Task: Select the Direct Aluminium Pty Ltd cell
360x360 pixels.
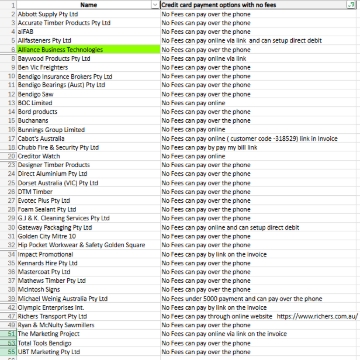Action: coord(88,174)
